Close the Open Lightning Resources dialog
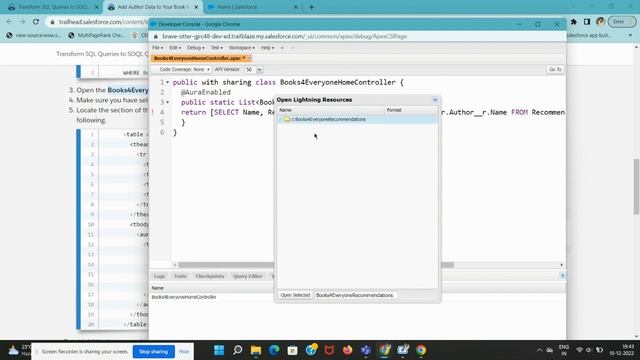Image resolution: width=640 pixels, height=360 pixels. click(x=435, y=100)
